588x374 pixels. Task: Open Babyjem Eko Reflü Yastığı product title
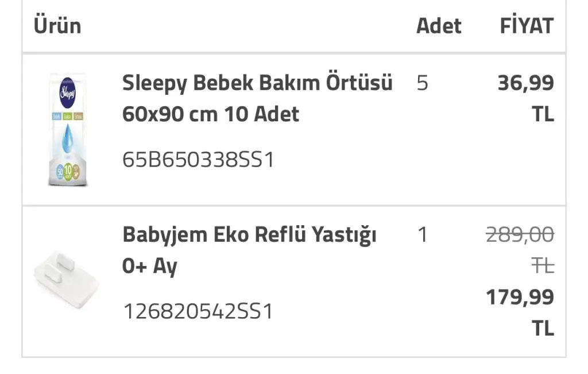pyautogui.click(x=249, y=235)
